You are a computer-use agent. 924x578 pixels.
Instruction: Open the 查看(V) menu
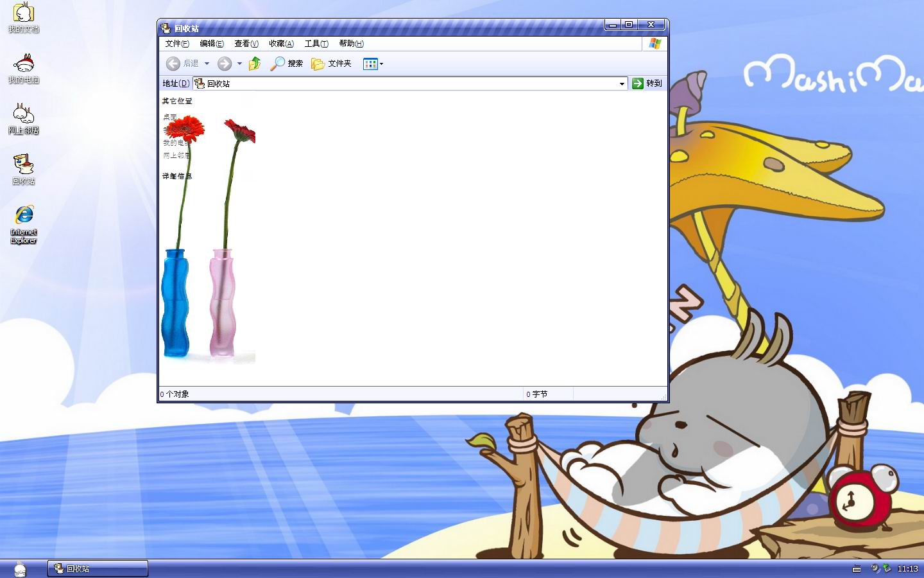(246, 44)
